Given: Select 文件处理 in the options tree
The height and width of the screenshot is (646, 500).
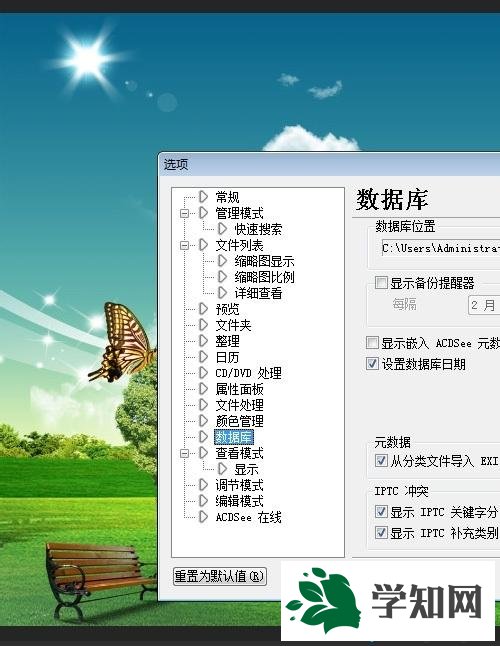Looking at the screenshot, I should pos(239,405).
